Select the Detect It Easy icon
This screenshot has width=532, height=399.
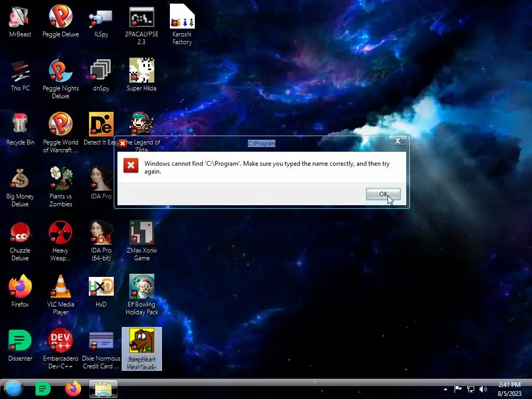click(x=101, y=129)
